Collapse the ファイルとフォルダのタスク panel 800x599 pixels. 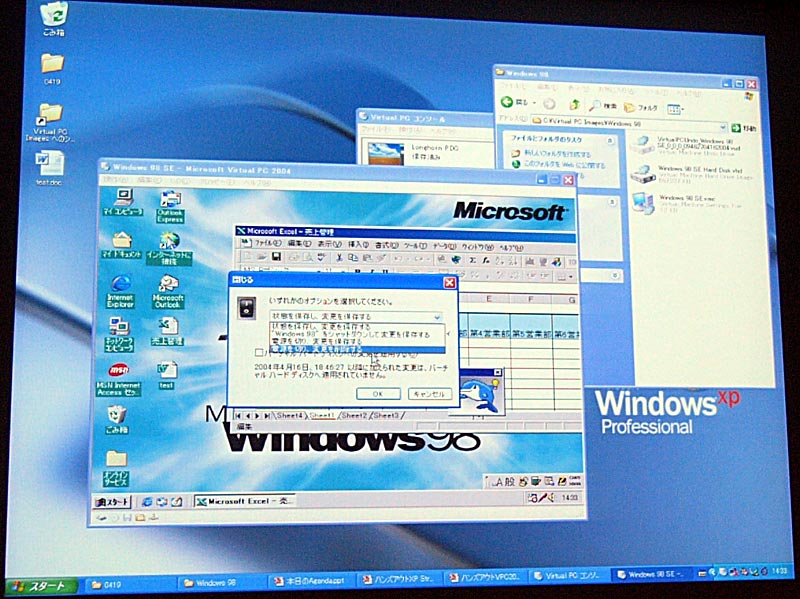click(x=609, y=140)
